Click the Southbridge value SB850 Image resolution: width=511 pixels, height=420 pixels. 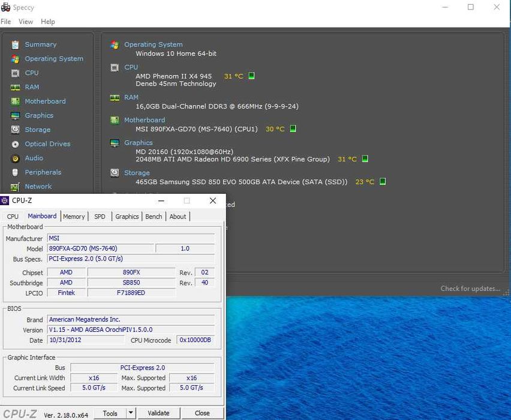click(131, 283)
